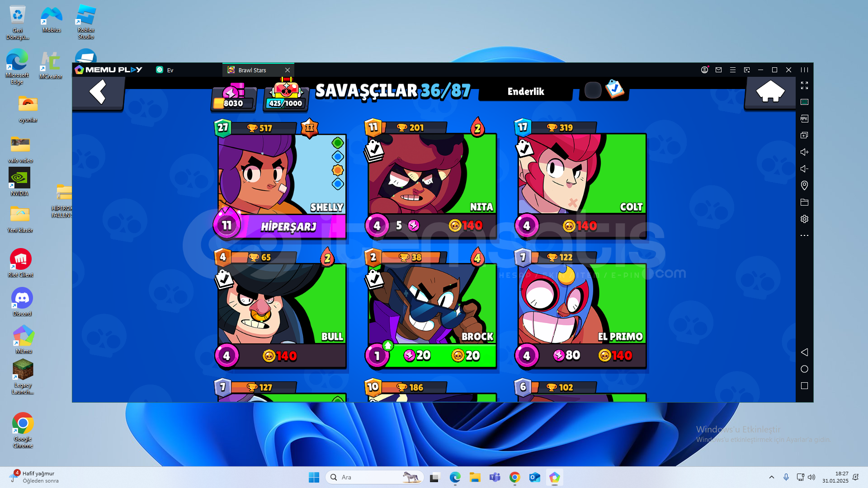Click MEmu mini window mode icon
Viewport: 868px width, 488px height.
[x=747, y=70]
